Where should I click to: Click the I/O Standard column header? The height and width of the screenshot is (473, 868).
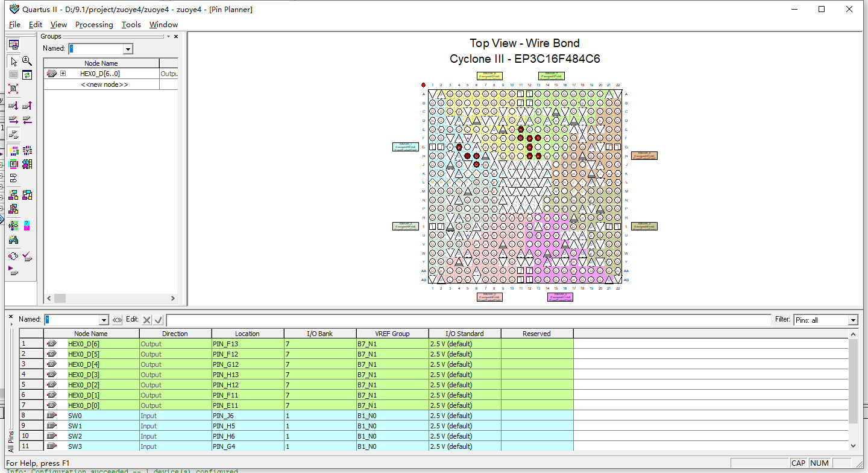465,334
